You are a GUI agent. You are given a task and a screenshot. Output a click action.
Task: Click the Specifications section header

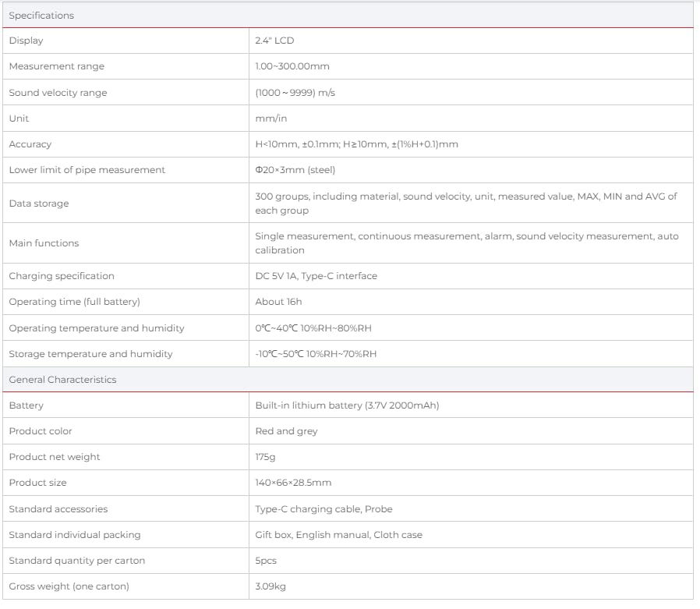41,15
